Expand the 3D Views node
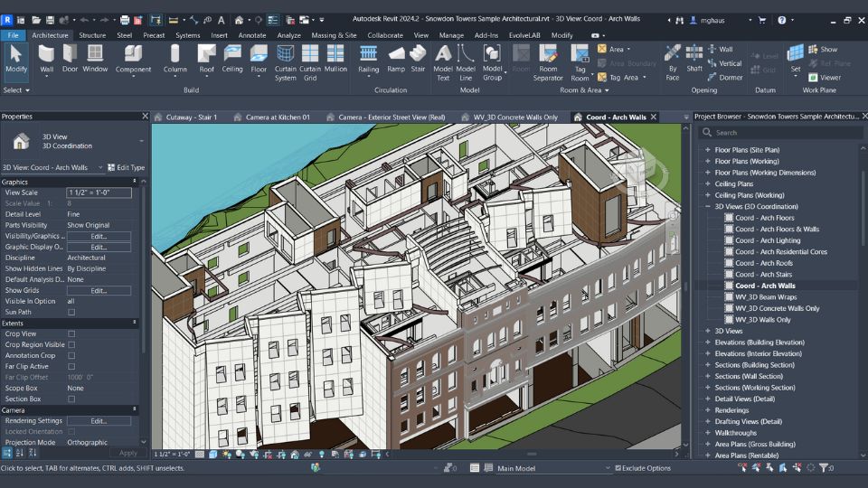Image resolution: width=868 pixels, height=488 pixels. tap(707, 331)
